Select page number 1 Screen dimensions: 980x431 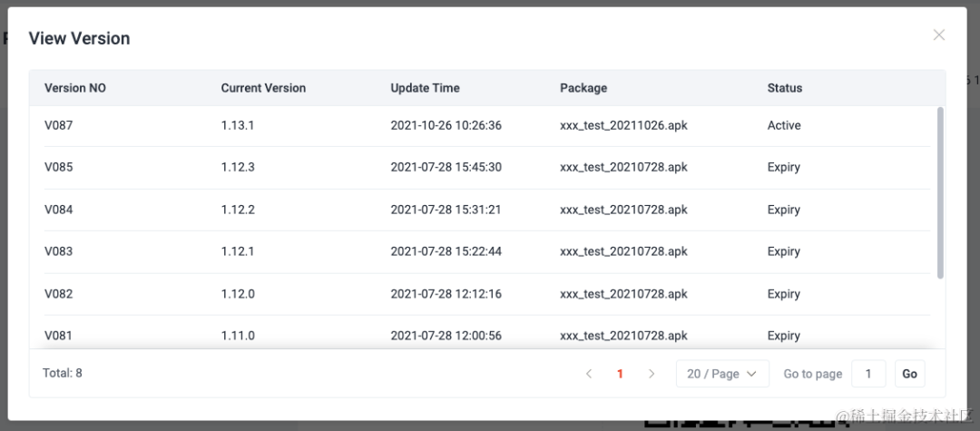(620, 374)
